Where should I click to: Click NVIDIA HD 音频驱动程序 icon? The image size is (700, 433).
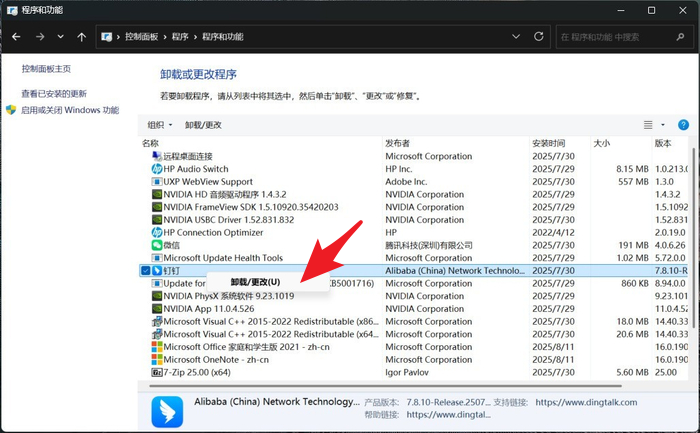click(157, 194)
